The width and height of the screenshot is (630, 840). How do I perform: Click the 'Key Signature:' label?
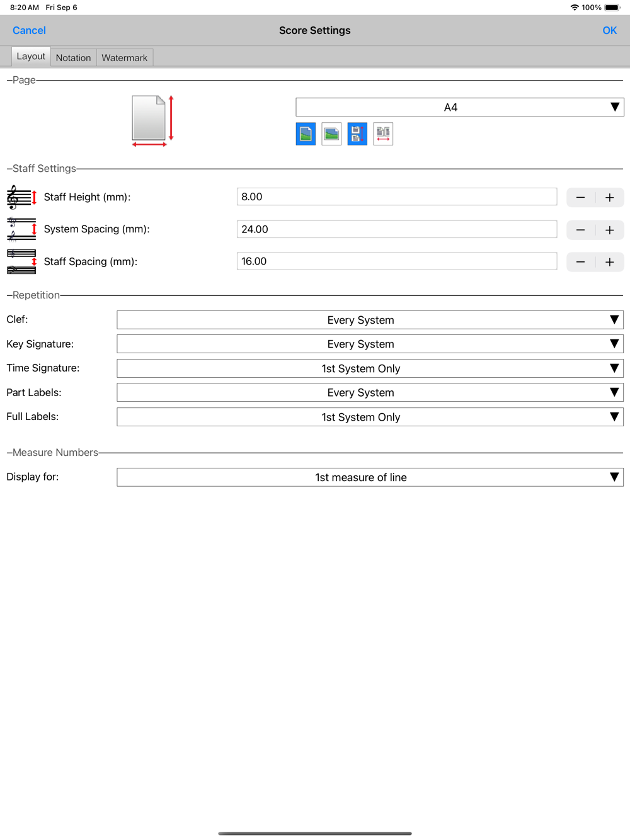[x=40, y=344]
